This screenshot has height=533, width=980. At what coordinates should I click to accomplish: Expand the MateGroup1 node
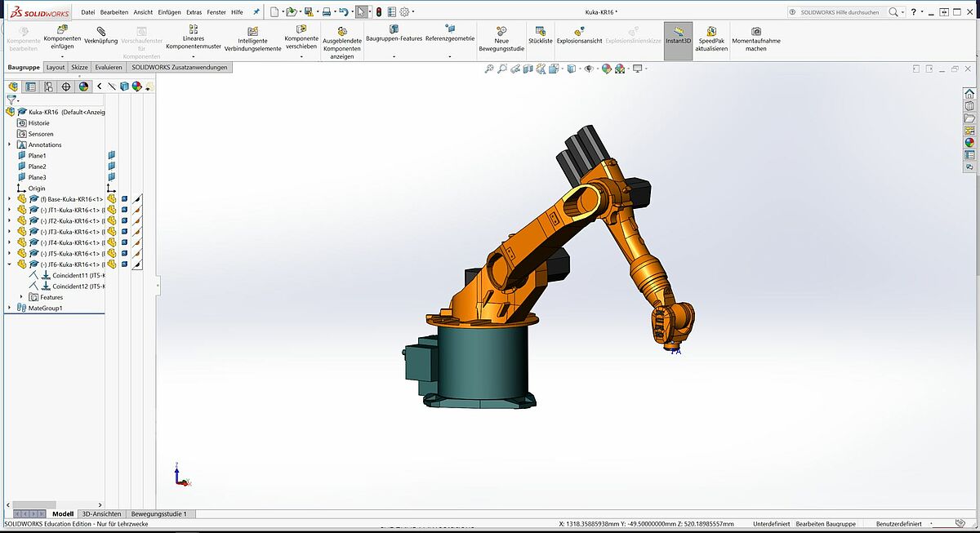coord(10,309)
